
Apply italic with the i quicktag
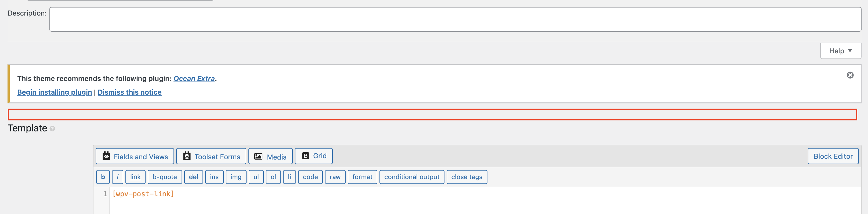tap(117, 177)
